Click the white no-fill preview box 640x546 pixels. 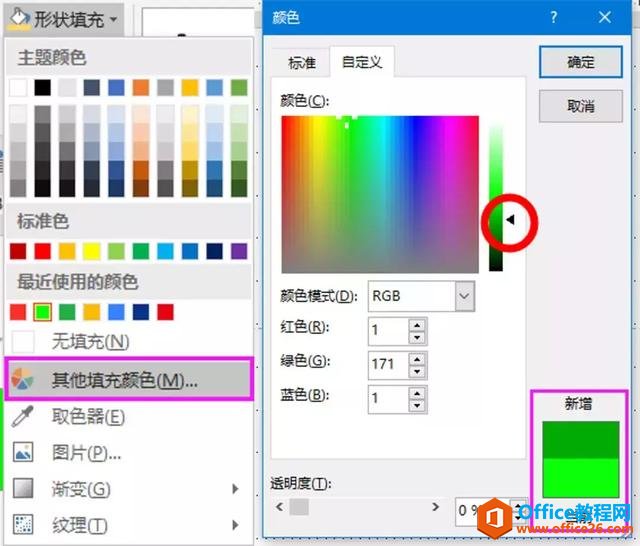click(23, 342)
